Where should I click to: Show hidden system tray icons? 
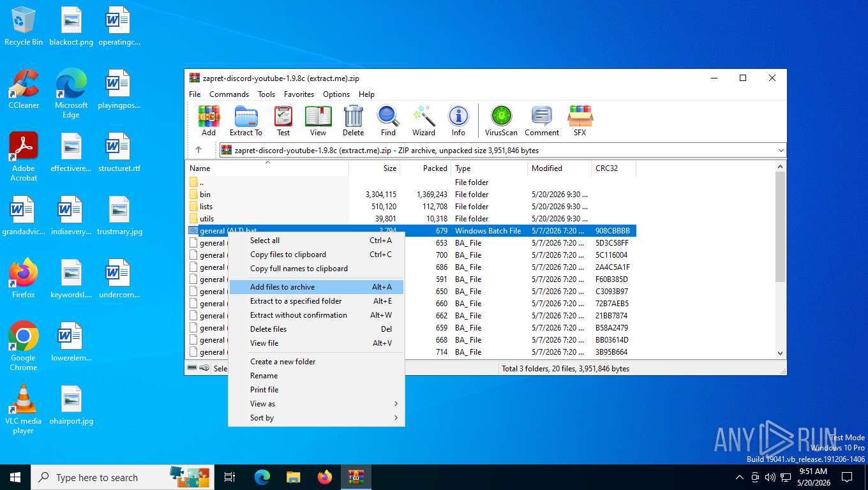click(x=740, y=477)
